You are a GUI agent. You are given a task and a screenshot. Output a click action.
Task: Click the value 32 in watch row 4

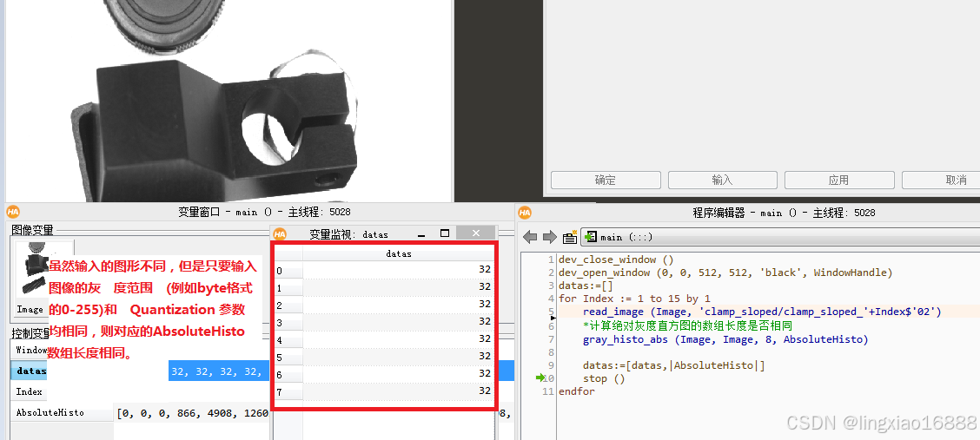point(485,338)
